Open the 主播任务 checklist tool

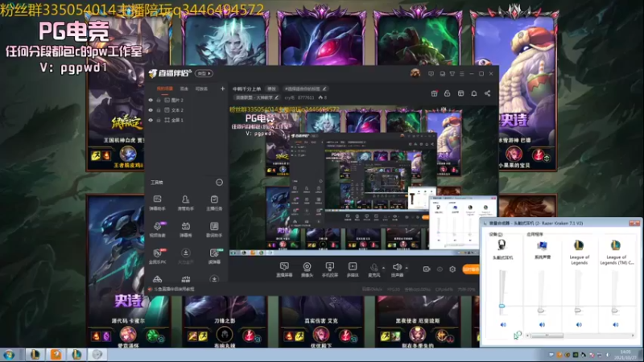click(214, 203)
